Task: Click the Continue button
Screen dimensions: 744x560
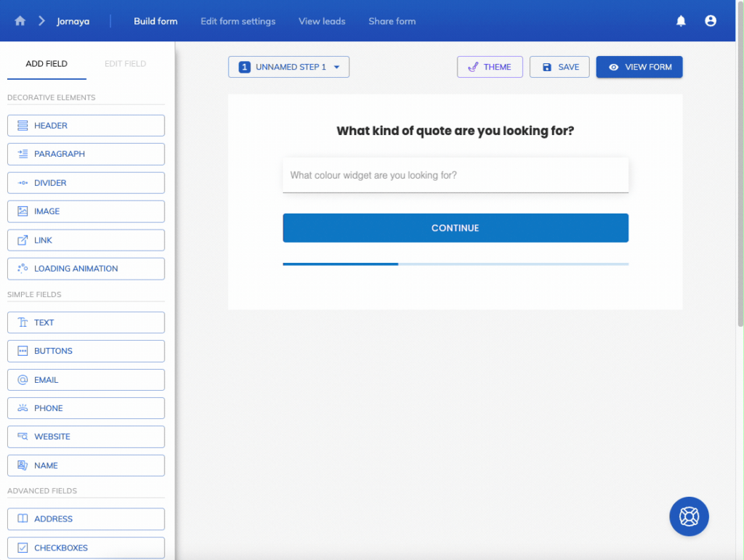Action: (x=456, y=228)
